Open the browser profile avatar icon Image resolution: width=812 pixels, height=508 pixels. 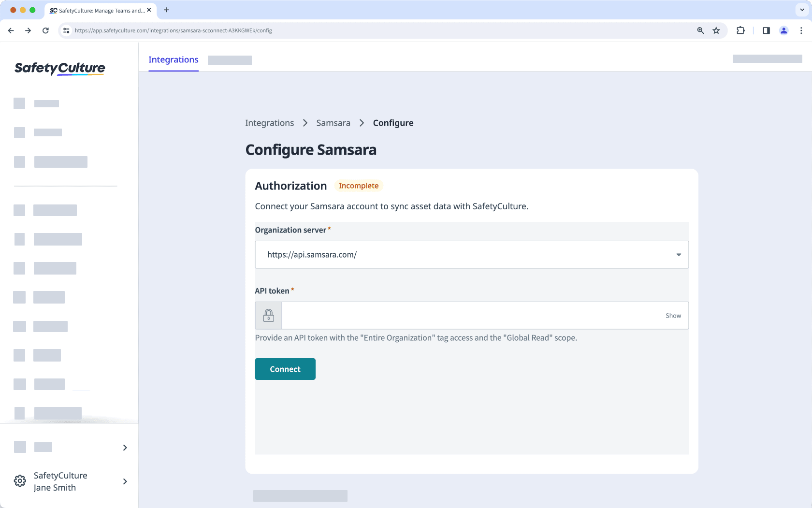[784, 30]
